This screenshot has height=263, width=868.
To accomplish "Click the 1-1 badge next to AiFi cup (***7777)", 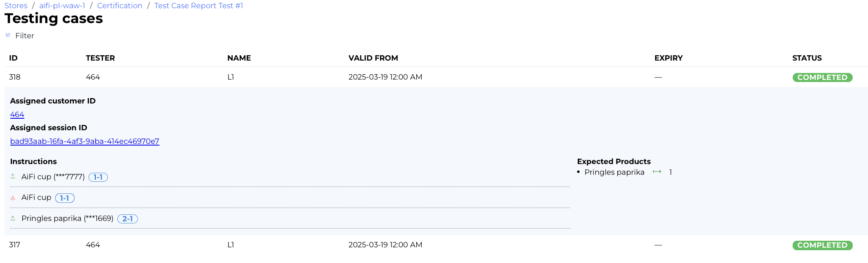I will [98, 177].
